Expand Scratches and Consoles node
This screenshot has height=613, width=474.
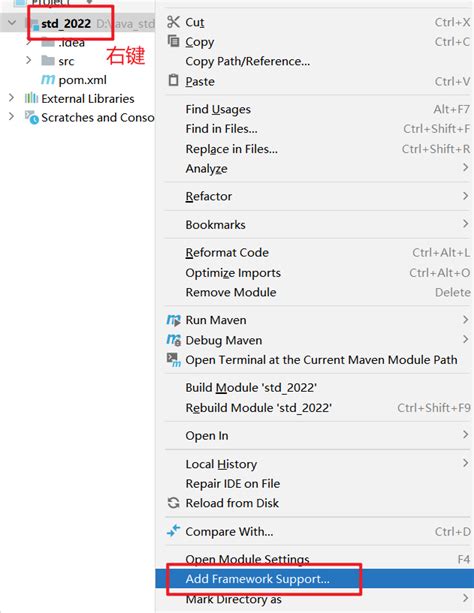[11, 117]
